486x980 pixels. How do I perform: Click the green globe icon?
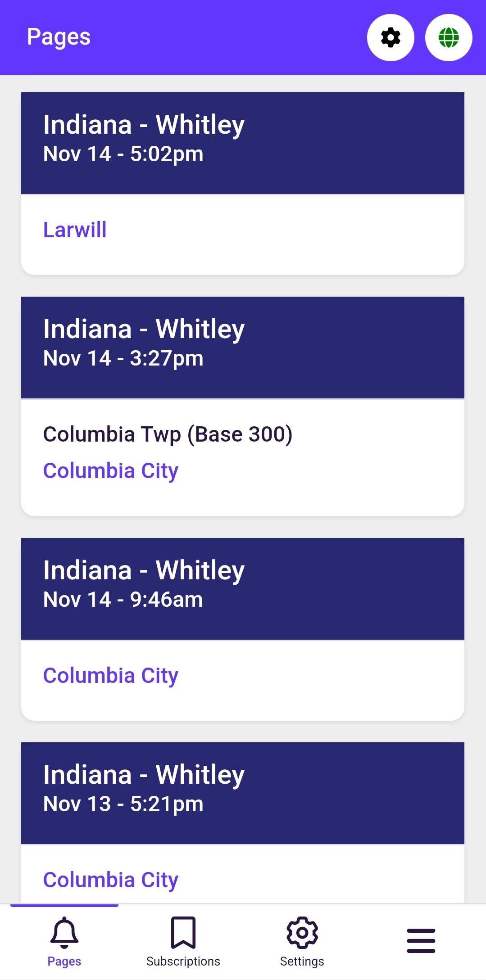coord(449,37)
